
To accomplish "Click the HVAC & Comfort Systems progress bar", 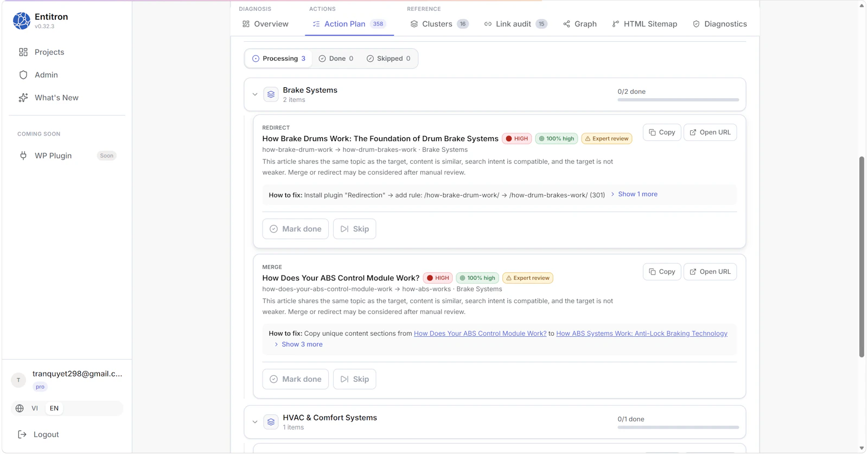I will click(x=678, y=427).
